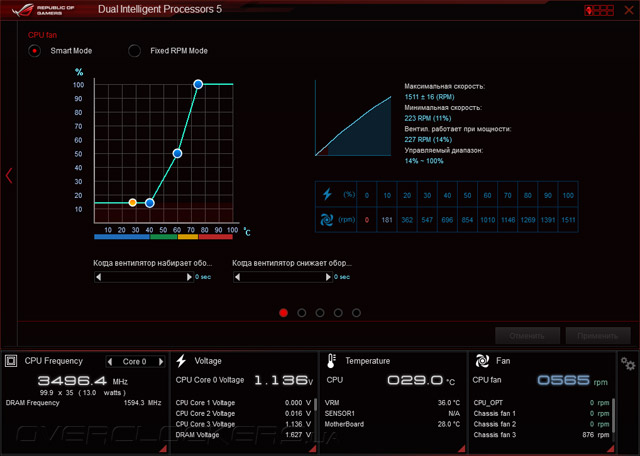The image size is (640, 456).
Task: Go to the first page indicator dot
Action: tap(284, 313)
